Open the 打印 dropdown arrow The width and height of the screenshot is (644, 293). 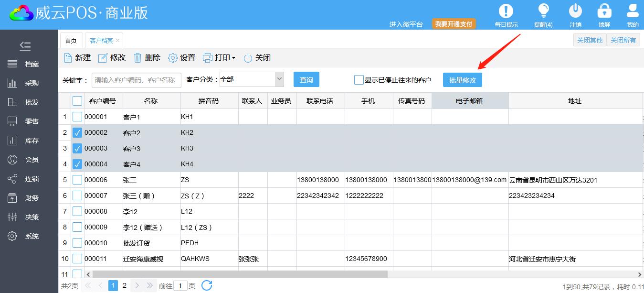233,58
